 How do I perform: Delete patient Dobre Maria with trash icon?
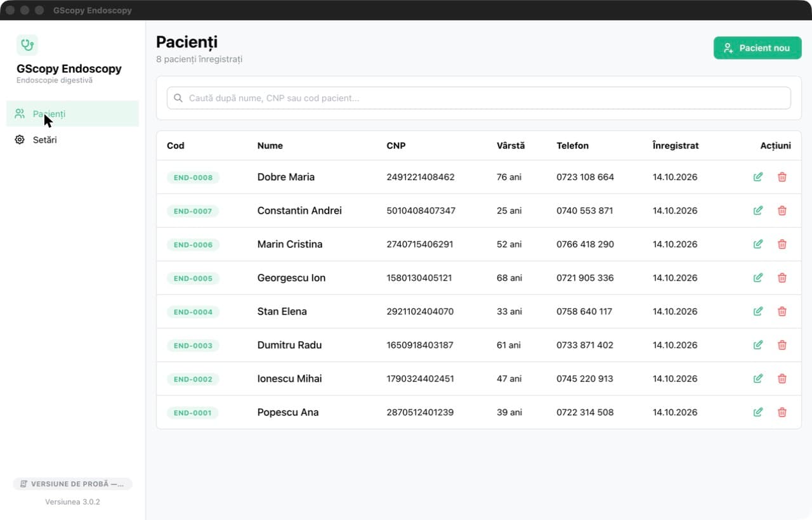pos(782,177)
